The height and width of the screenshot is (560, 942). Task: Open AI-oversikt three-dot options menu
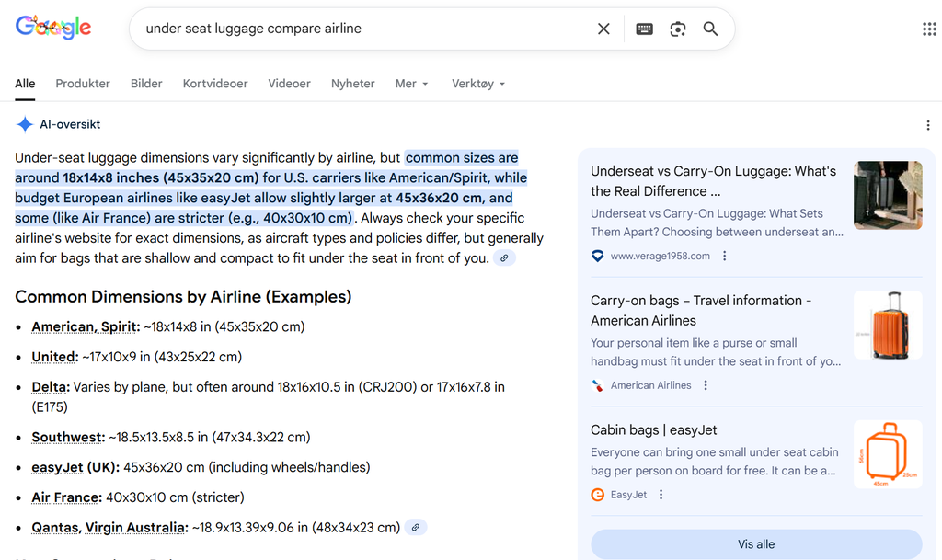click(927, 125)
